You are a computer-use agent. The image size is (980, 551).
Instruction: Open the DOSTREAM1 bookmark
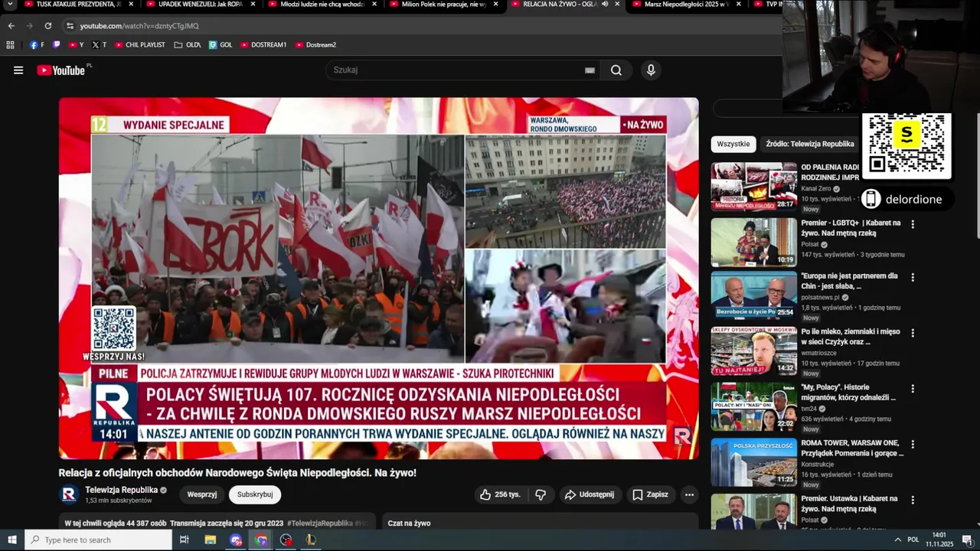tap(263, 45)
